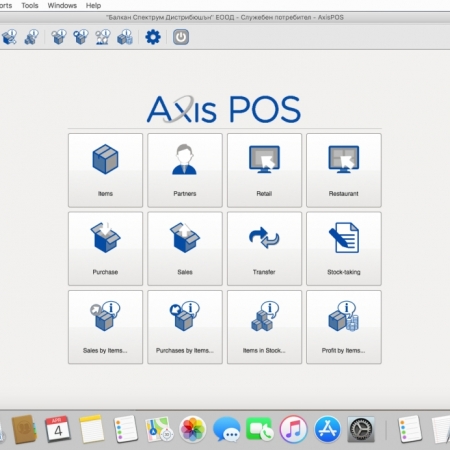
Task: Show the Items in Stock report tile
Action: pos(264,327)
